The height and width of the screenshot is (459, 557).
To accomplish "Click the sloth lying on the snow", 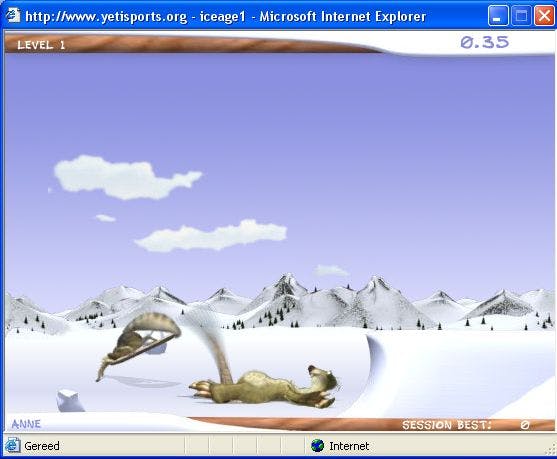I will 265,387.
